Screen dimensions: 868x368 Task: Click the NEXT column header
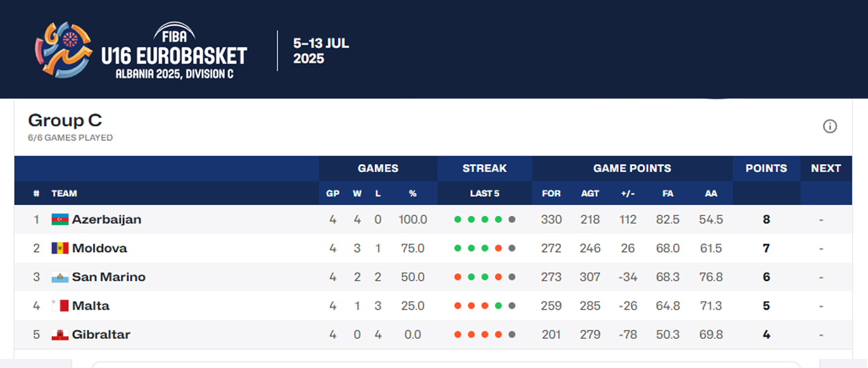coord(826,168)
